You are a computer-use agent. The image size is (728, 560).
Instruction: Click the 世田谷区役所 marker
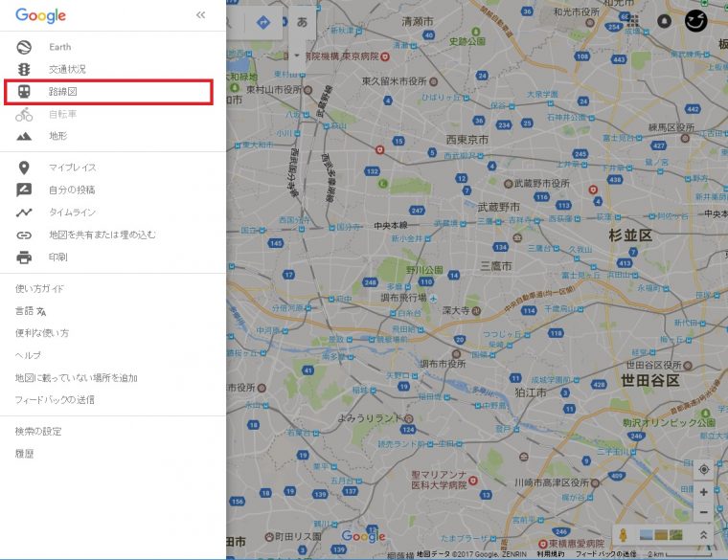point(688,366)
